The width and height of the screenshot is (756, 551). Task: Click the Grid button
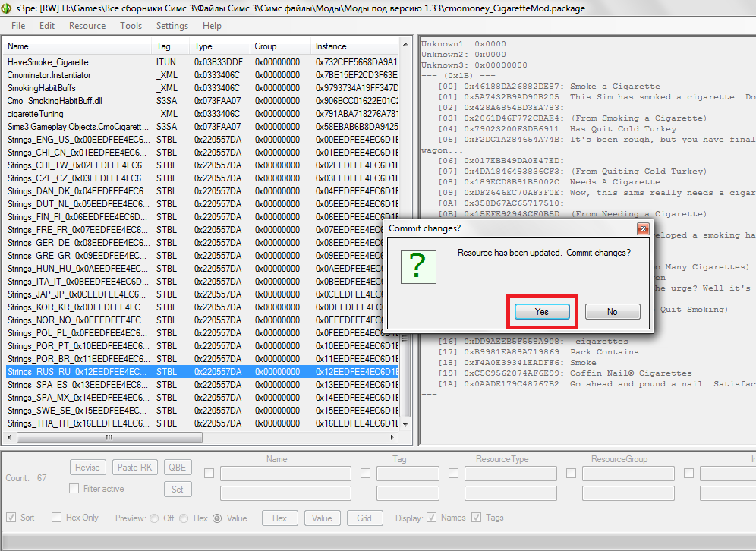(x=364, y=518)
